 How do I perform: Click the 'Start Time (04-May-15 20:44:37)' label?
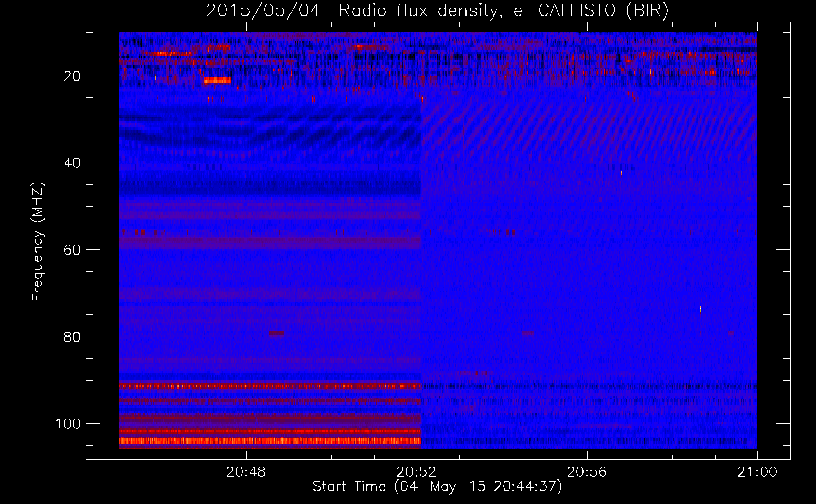pos(437,487)
